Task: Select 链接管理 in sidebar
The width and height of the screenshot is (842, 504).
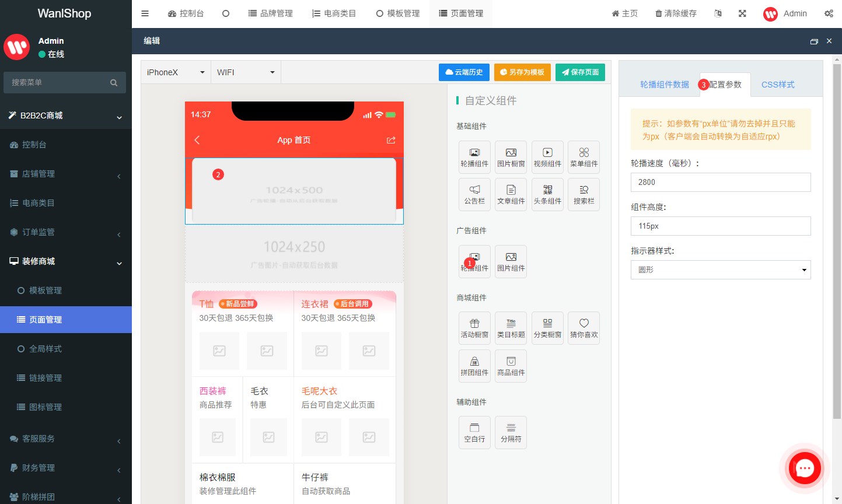Action: point(66,378)
